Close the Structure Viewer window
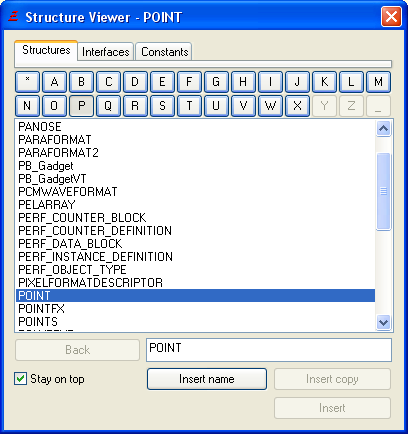This screenshot has width=408, height=434. 391,16
